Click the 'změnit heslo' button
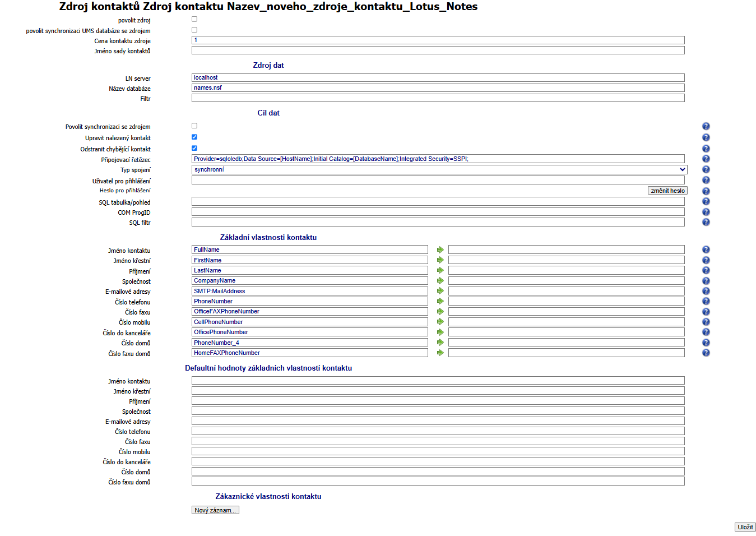 coord(667,191)
